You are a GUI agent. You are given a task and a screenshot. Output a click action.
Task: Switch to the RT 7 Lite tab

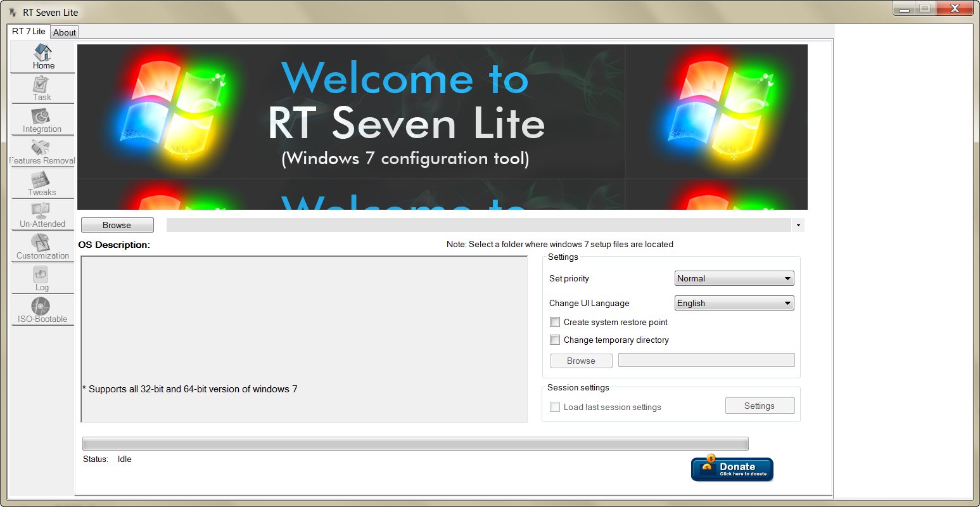click(29, 31)
